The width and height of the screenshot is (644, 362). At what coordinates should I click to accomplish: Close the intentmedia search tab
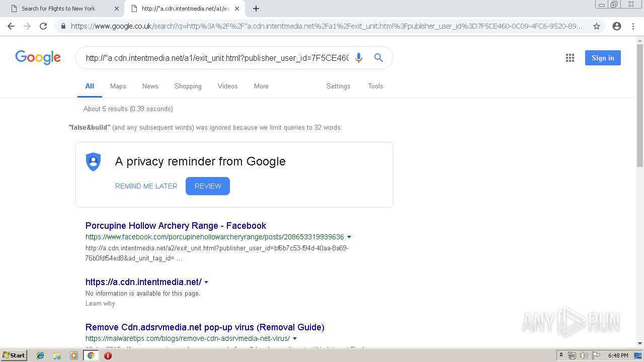tap(238, 9)
